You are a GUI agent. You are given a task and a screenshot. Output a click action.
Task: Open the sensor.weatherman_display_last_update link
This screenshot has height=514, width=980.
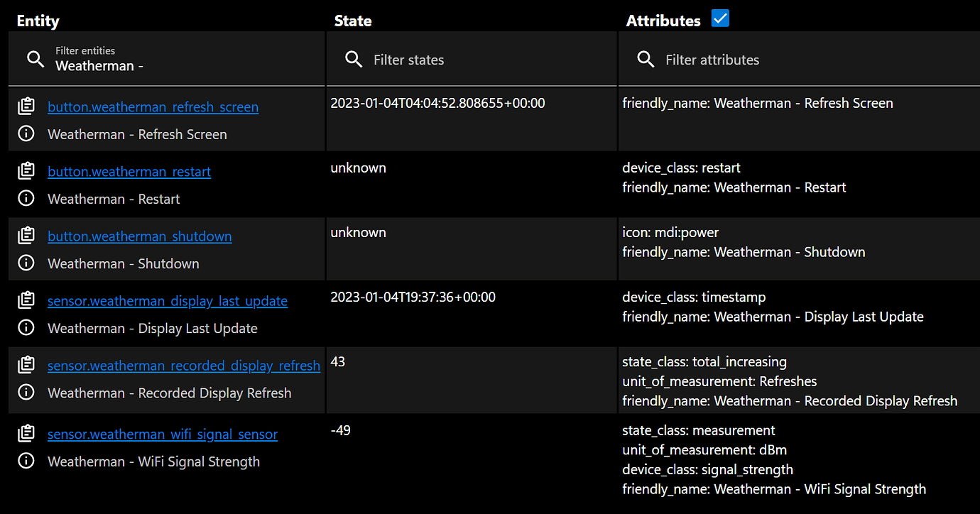tap(168, 302)
